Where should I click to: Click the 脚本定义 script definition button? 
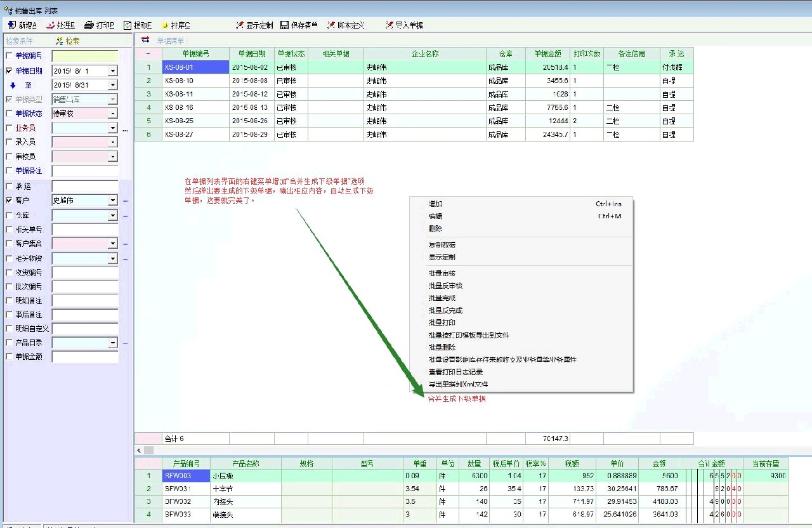tap(346, 25)
